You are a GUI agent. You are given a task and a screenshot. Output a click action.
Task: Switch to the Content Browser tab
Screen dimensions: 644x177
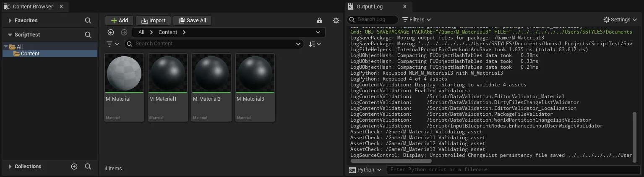click(33, 7)
